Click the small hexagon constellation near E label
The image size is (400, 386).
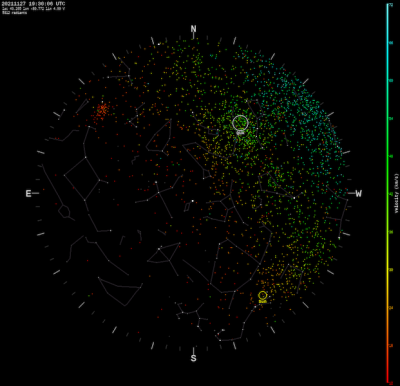click(64, 211)
